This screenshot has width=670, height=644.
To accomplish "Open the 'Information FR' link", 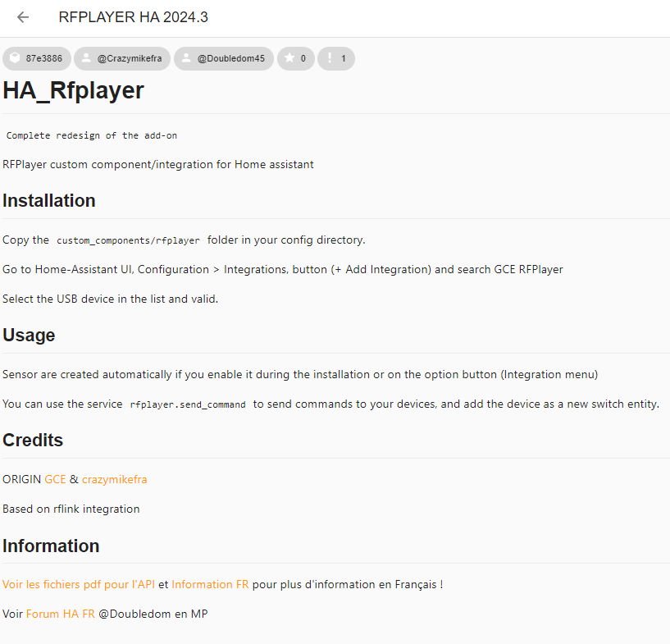I will pyautogui.click(x=210, y=584).
